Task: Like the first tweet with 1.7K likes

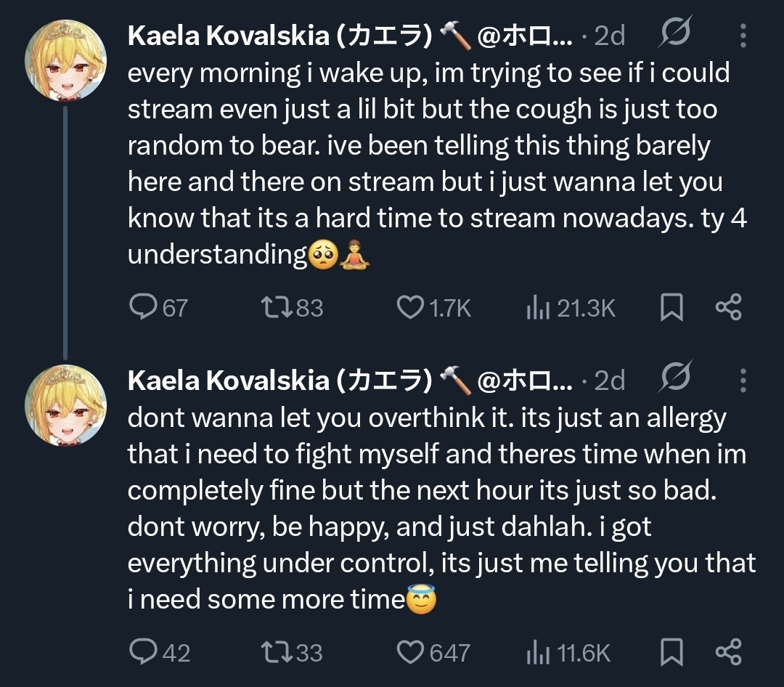Action: [410, 308]
